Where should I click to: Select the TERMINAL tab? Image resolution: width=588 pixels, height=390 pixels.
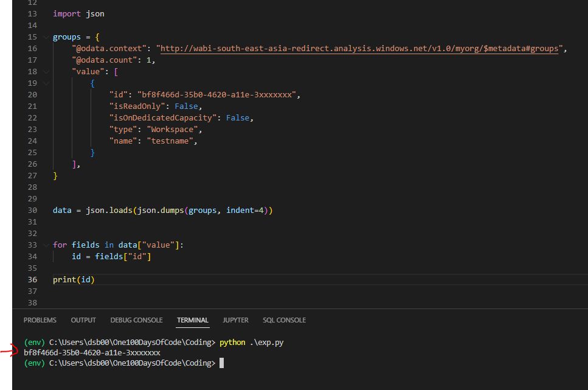[192, 320]
